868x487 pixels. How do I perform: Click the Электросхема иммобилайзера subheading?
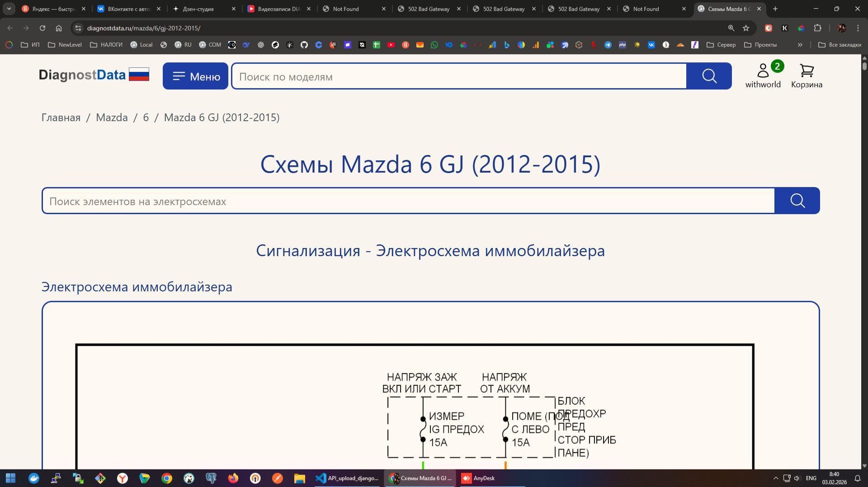click(x=137, y=287)
